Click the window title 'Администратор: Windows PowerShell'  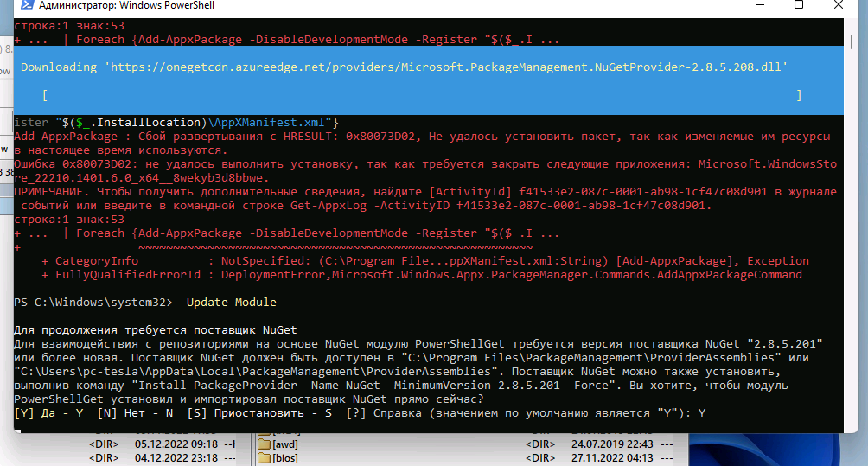(x=126, y=5)
